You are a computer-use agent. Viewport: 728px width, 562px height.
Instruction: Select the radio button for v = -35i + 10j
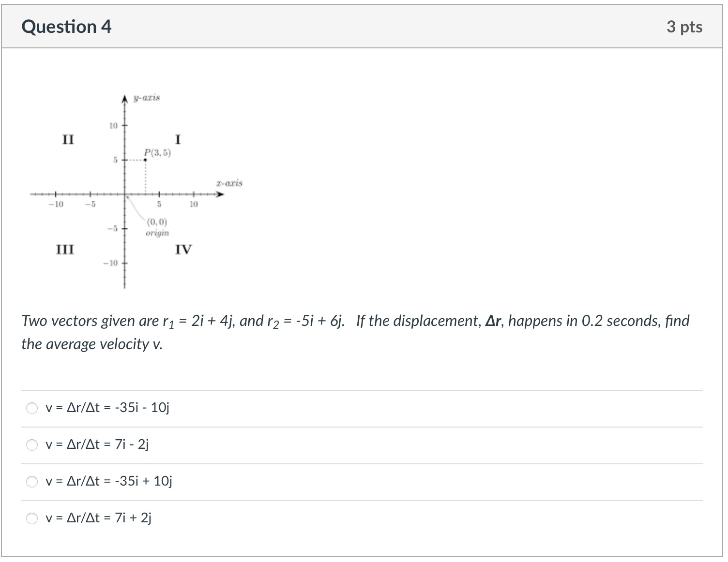(32, 481)
